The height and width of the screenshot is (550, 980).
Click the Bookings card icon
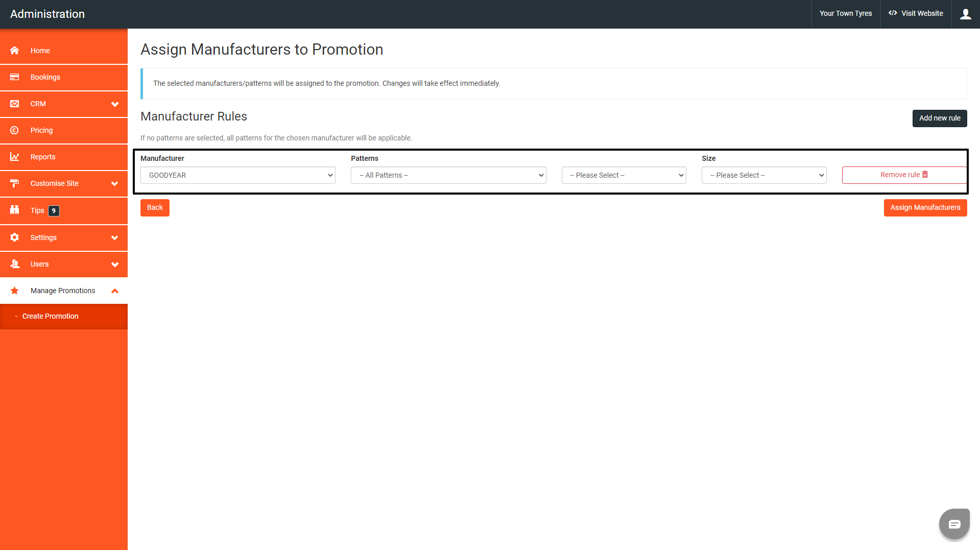(14, 77)
